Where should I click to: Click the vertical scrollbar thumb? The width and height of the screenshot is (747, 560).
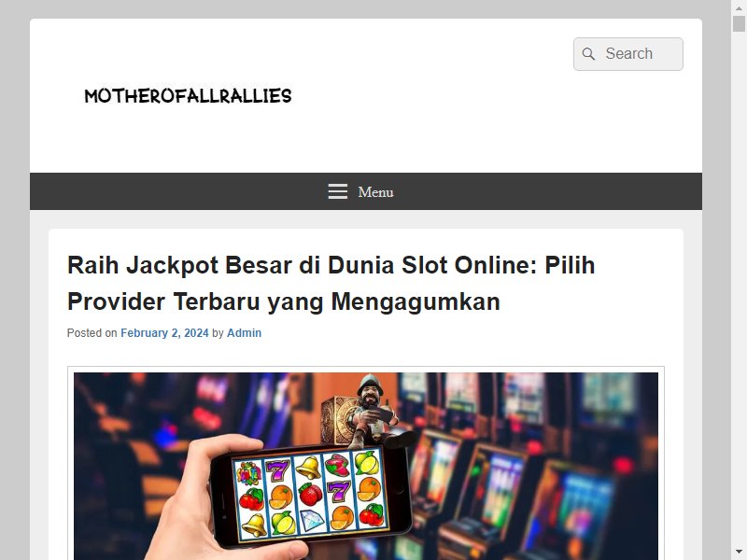pos(739,23)
